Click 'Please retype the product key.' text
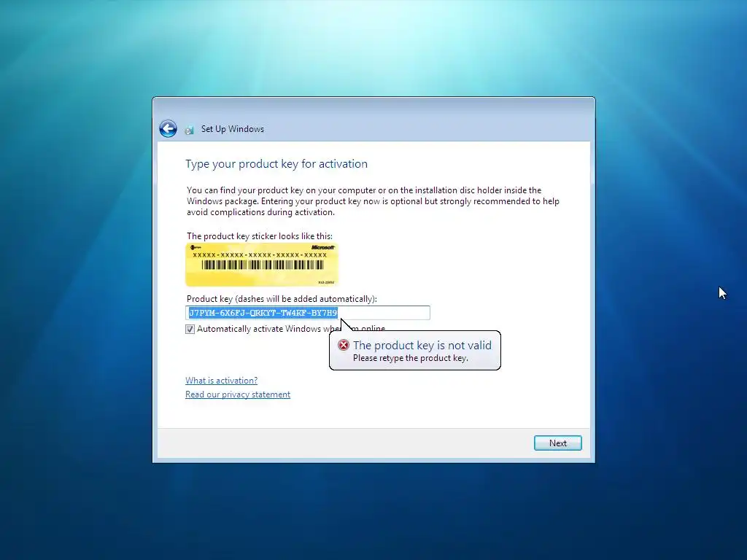This screenshot has width=747, height=560. tap(411, 358)
